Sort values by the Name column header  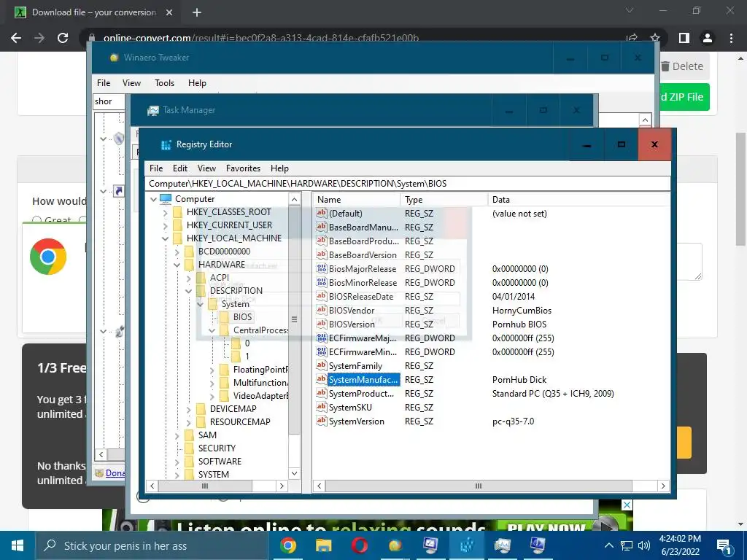357,200
